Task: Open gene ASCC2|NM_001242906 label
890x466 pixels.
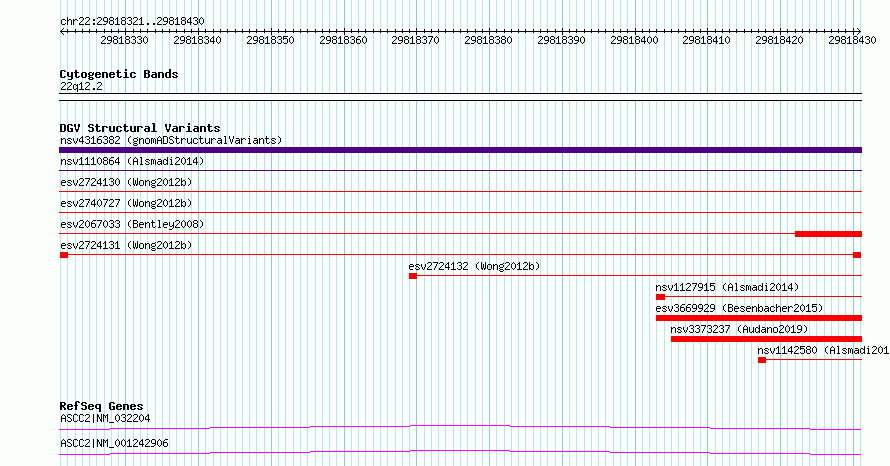Action: point(114,443)
